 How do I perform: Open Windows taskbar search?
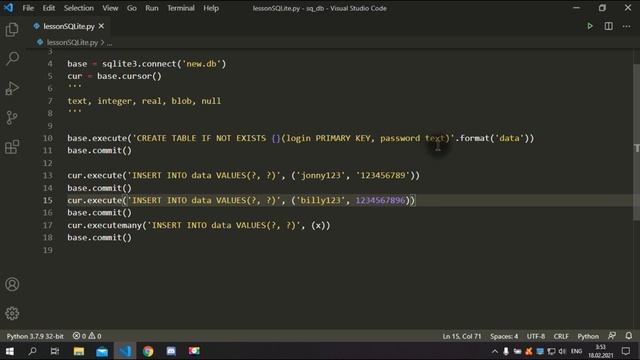(x=32, y=351)
